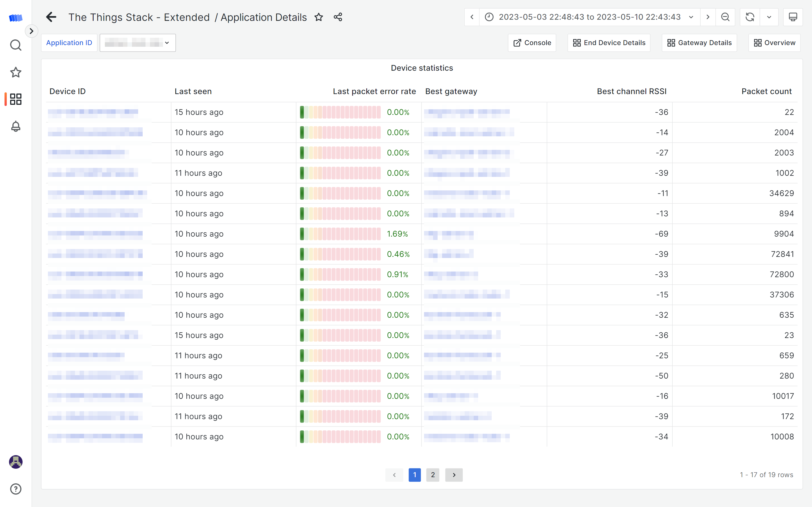812x507 pixels.
Task: Click the back arrow icon
Action: click(51, 17)
